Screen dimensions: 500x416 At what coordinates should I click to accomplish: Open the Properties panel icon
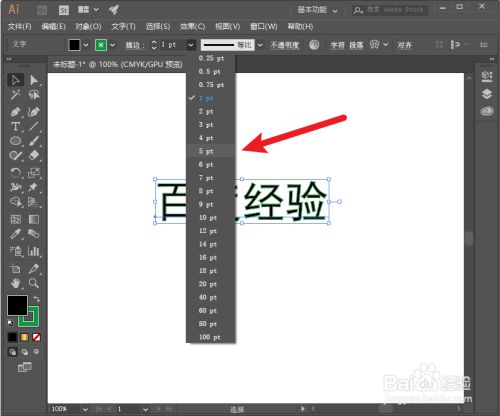coord(487,76)
